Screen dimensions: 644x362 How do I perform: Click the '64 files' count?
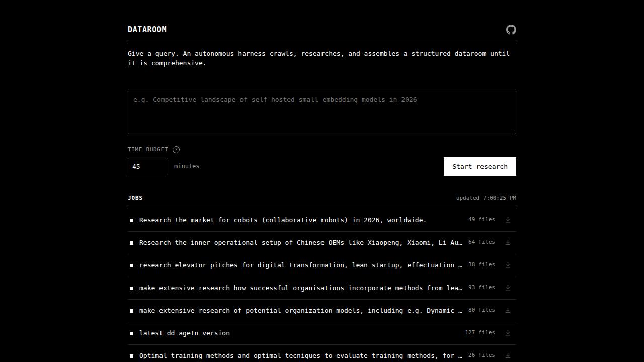point(481,242)
